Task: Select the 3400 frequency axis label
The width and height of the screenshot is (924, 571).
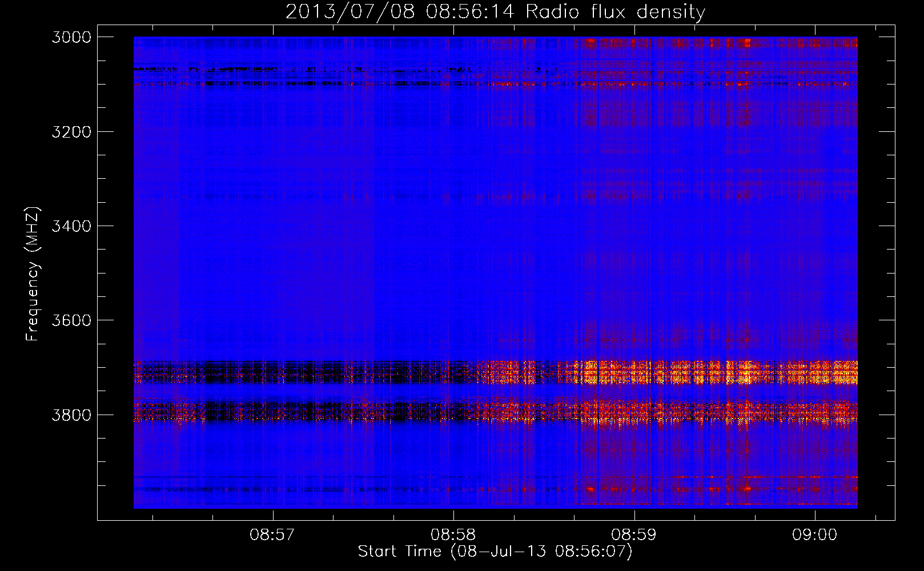Action: 71,226
